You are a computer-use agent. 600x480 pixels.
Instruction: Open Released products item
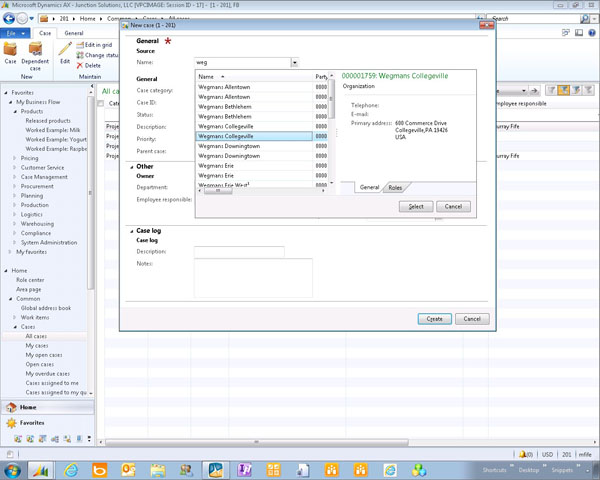pyautogui.click(x=48, y=121)
